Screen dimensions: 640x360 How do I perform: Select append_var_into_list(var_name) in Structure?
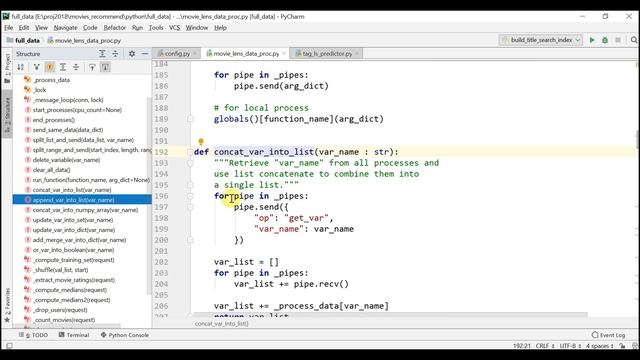[82, 200]
